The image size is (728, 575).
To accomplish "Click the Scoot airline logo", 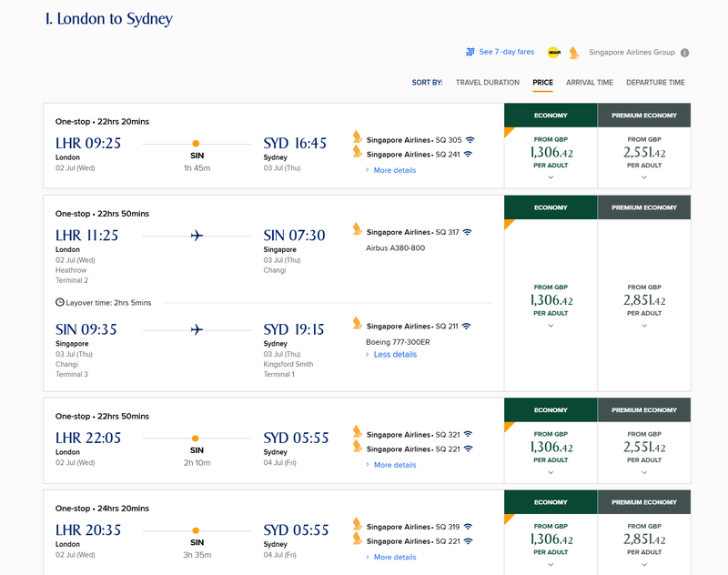I will click(x=554, y=53).
